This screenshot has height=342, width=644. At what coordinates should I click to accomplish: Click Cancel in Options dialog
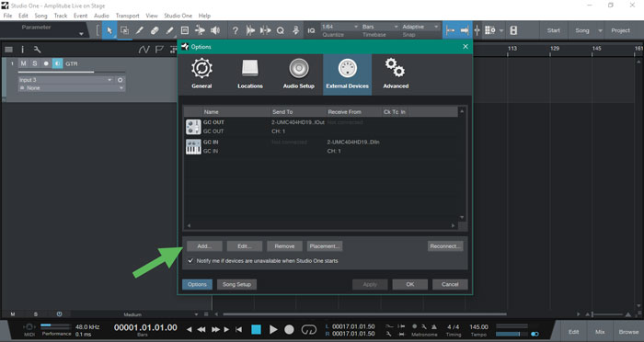click(450, 284)
